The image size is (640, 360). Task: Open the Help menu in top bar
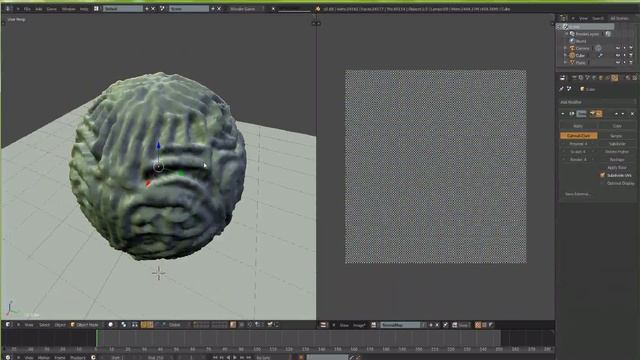[84, 9]
